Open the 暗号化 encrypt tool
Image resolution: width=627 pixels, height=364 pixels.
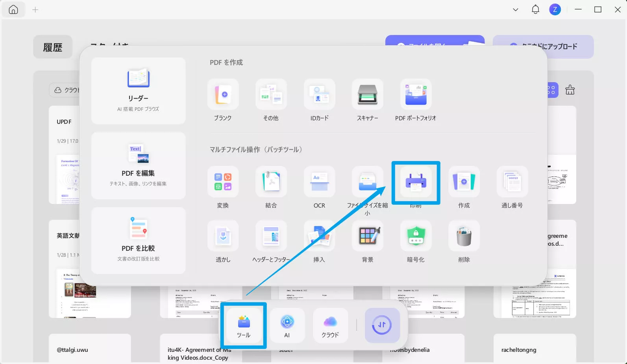pyautogui.click(x=416, y=236)
